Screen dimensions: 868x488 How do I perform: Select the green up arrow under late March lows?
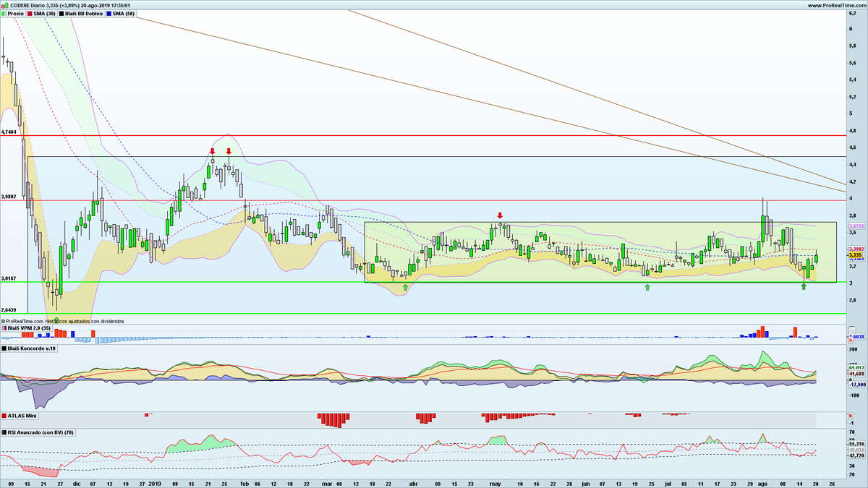click(405, 288)
